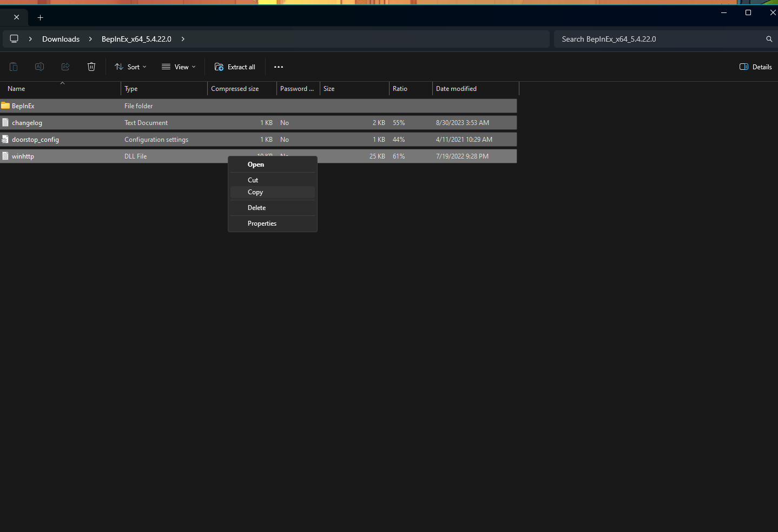Choose Copy in the context menu
Viewport: 778px width, 532px height.
coord(273,192)
